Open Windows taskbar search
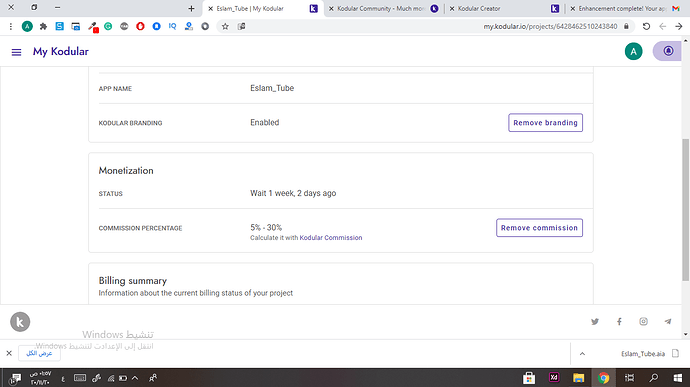The width and height of the screenshot is (690, 387). 654,378
